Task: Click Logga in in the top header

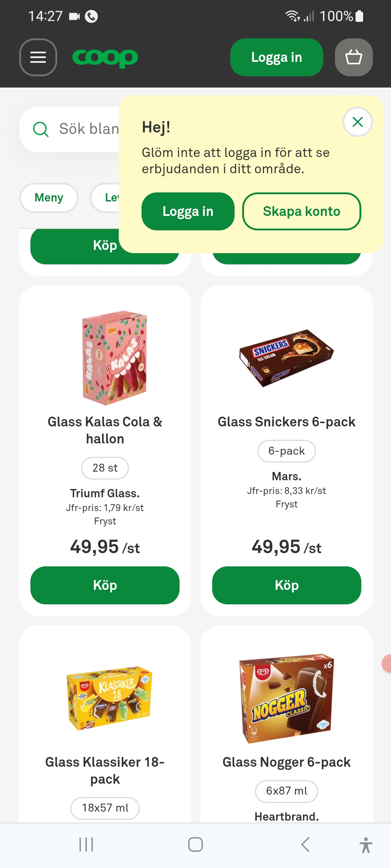Action: click(277, 57)
